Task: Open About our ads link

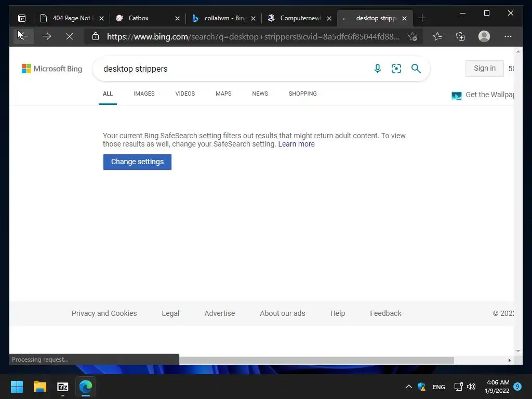Action: (x=282, y=313)
